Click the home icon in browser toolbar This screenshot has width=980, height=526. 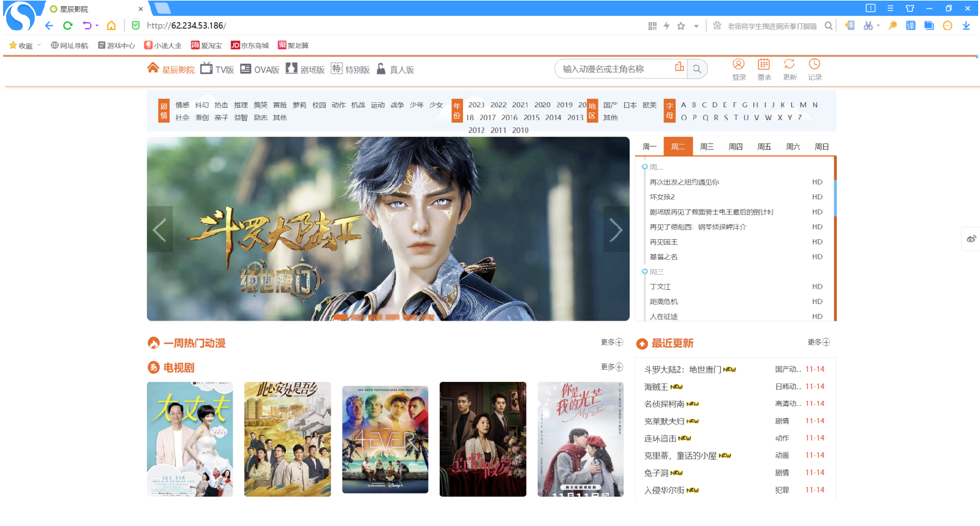[x=111, y=26]
